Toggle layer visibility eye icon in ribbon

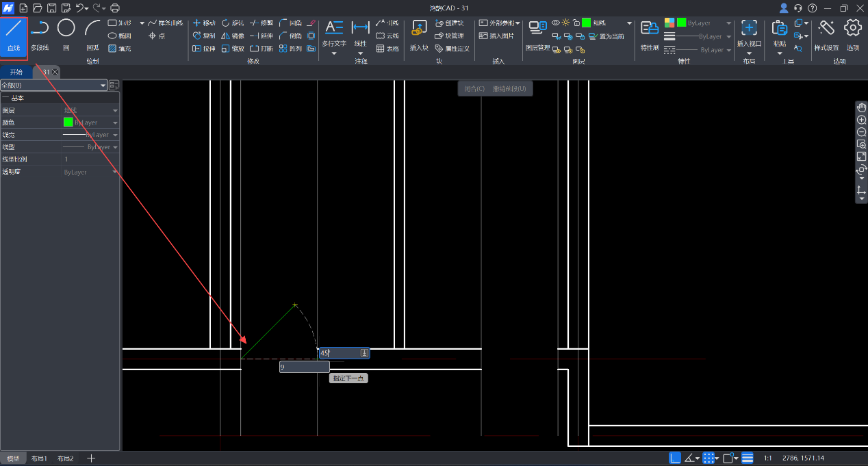tap(556, 23)
